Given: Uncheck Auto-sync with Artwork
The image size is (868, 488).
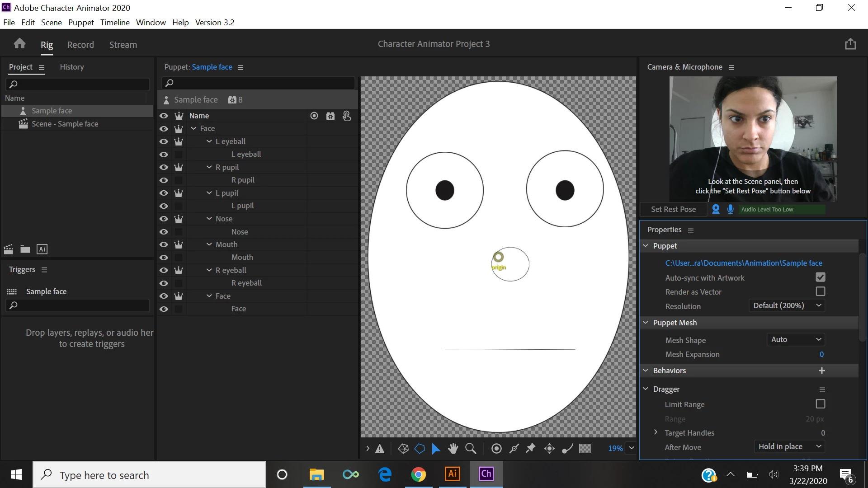Looking at the screenshot, I should tap(820, 277).
